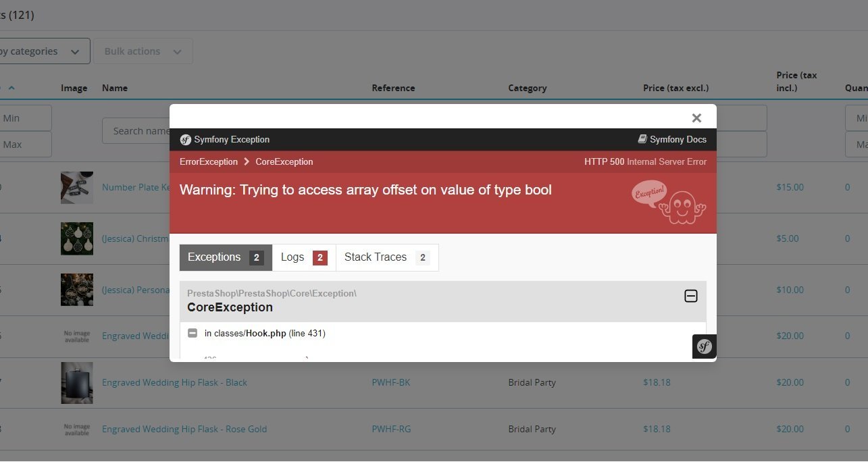Open Symfony Docs link
The height and width of the screenshot is (462, 868).
click(672, 139)
